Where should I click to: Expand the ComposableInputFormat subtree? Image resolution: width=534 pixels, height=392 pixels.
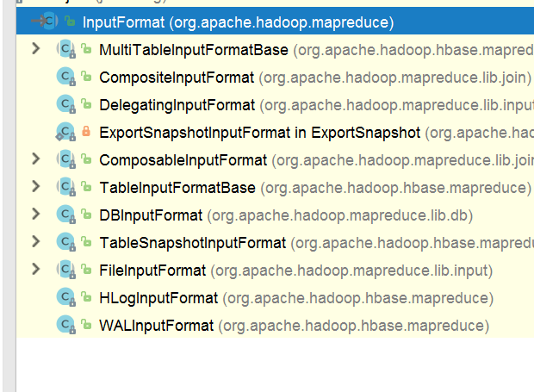click(36, 159)
